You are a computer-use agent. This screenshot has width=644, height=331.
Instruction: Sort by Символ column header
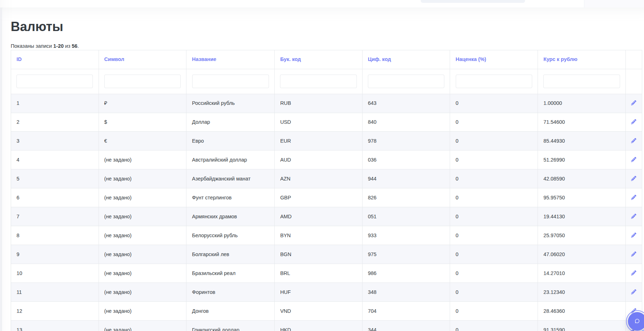[x=114, y=59]
